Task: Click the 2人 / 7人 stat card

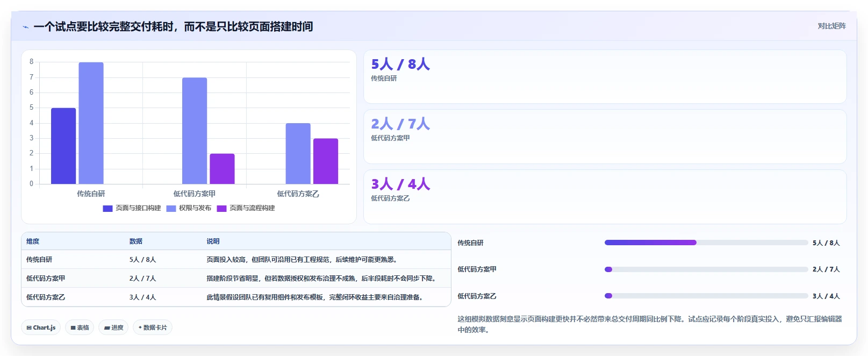Action: point(605,137)
